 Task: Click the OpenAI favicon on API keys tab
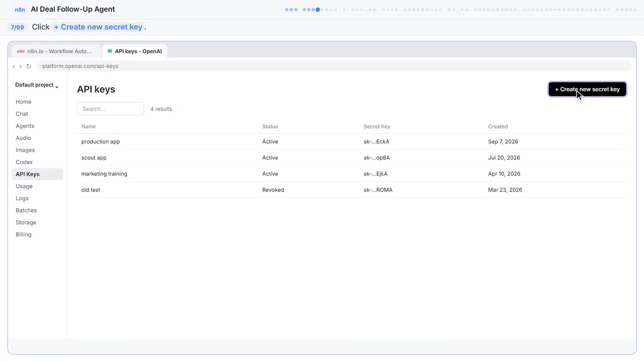coord(110,51)
